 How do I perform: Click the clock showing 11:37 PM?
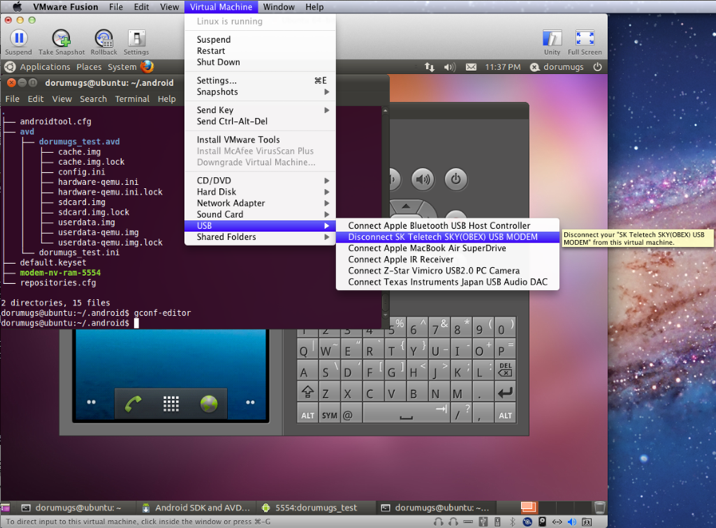coord(502,67)
